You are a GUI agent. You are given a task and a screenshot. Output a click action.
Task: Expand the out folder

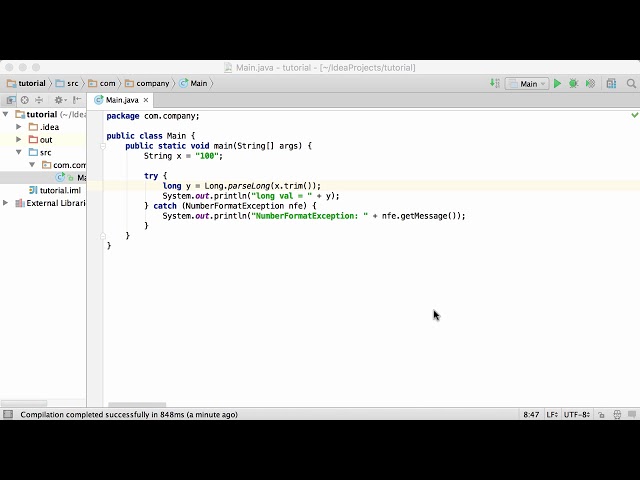[x=19, y=140]
